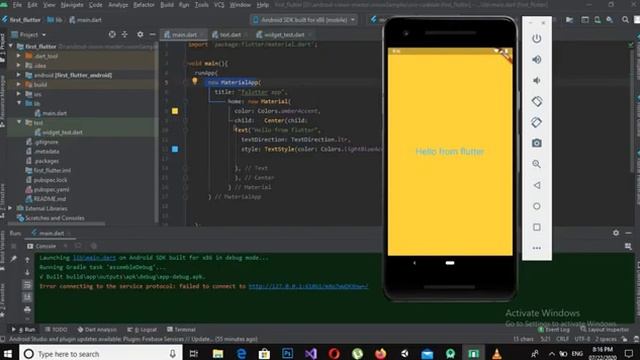Switch to widget_test.dart editor tab
The width and height of the screenshot is (640, 360).
click(x=284, y=35)
